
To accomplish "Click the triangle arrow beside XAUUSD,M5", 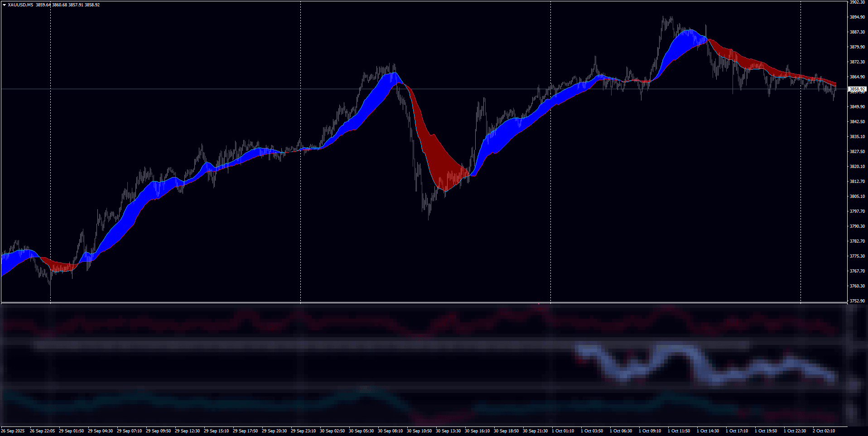I will tap(4, 5).
